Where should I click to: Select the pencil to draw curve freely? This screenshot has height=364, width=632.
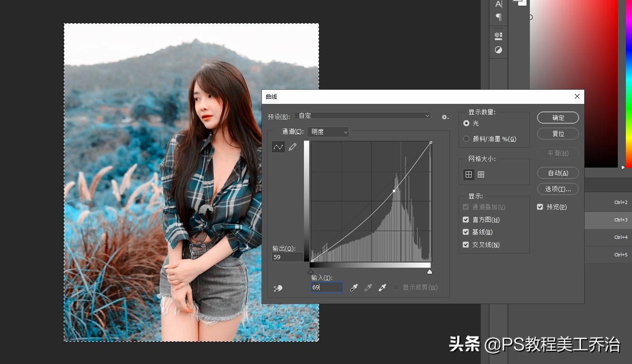(x=293, y=147)
